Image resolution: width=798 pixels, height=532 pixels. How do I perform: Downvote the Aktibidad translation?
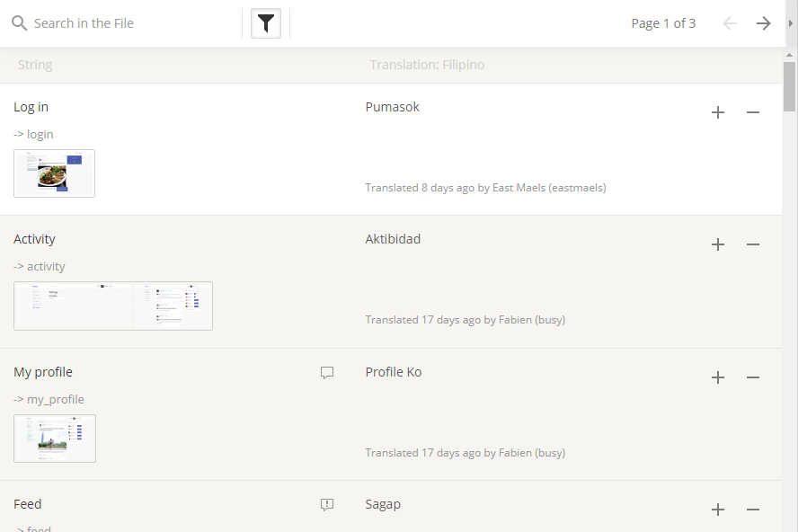(x=753, y=244)
